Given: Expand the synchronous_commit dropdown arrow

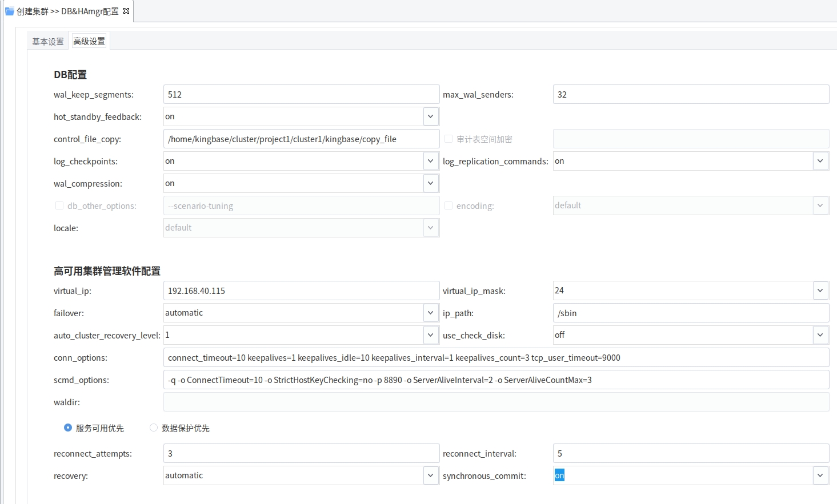Looking at the screenshot, I should tap(820, 475).
